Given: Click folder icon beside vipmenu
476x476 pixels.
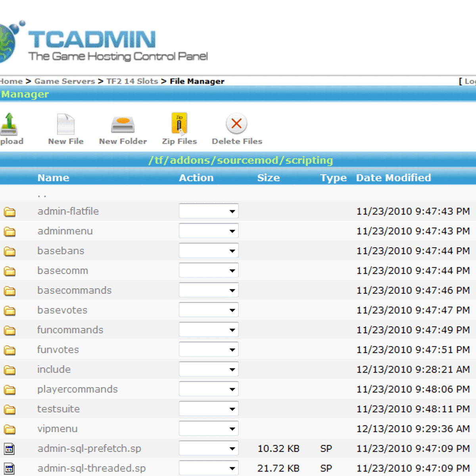Looking at the screenshot, I should pyautogui.click(x=10, y=430).
